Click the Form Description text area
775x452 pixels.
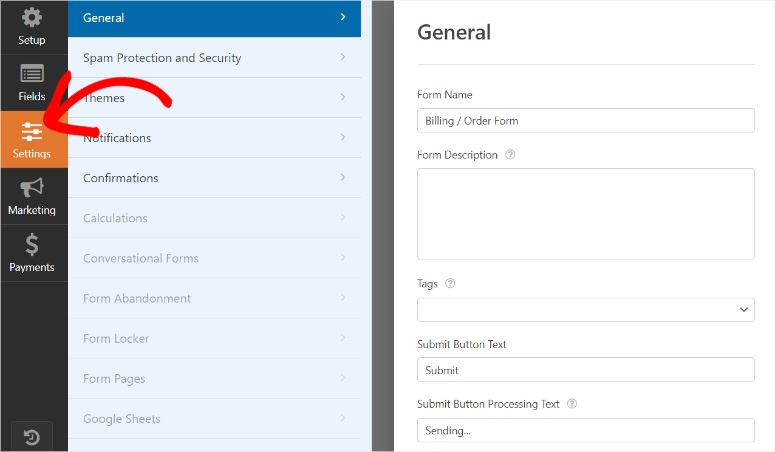585,213
